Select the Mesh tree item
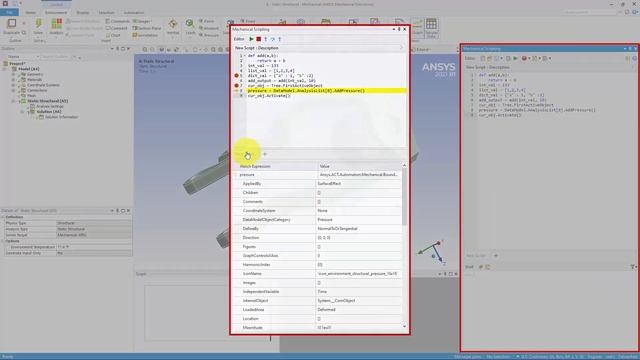640x360 pixels. pos(31,96)
